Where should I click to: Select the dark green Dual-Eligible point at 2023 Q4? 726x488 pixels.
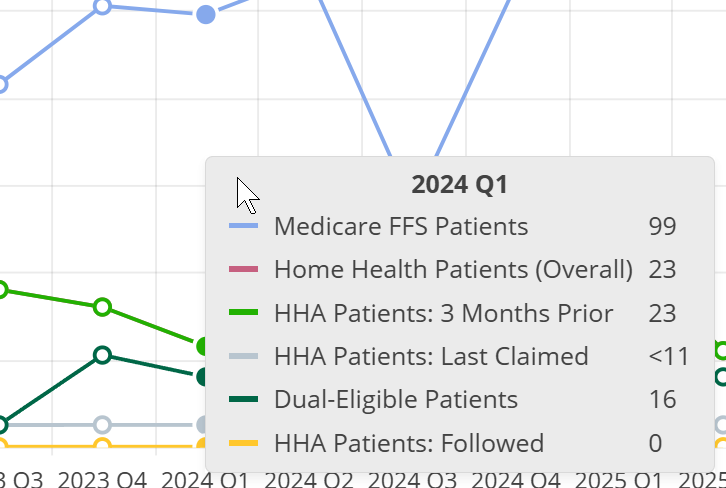coord(102,355)
